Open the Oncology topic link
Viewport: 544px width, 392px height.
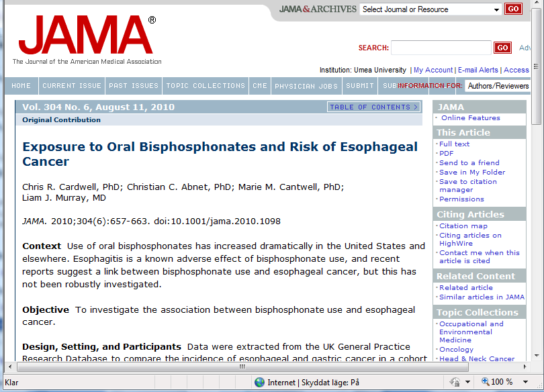[x=456, y=349]
